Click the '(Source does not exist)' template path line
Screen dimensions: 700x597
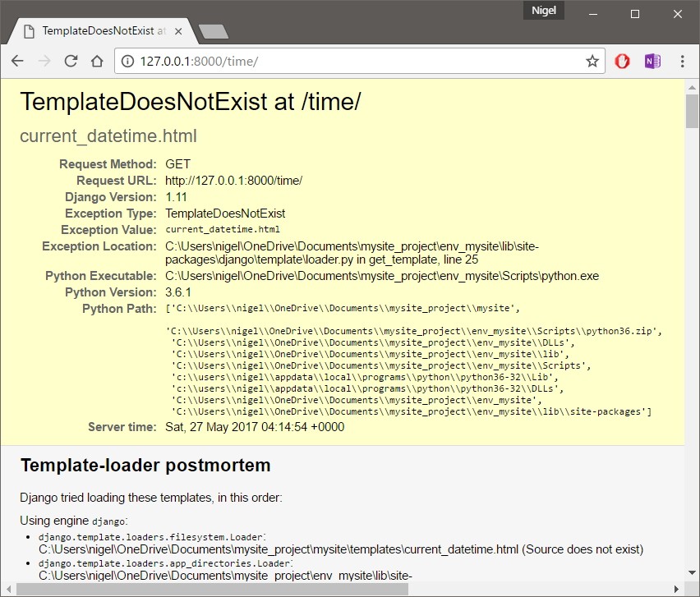coord(341,549)
